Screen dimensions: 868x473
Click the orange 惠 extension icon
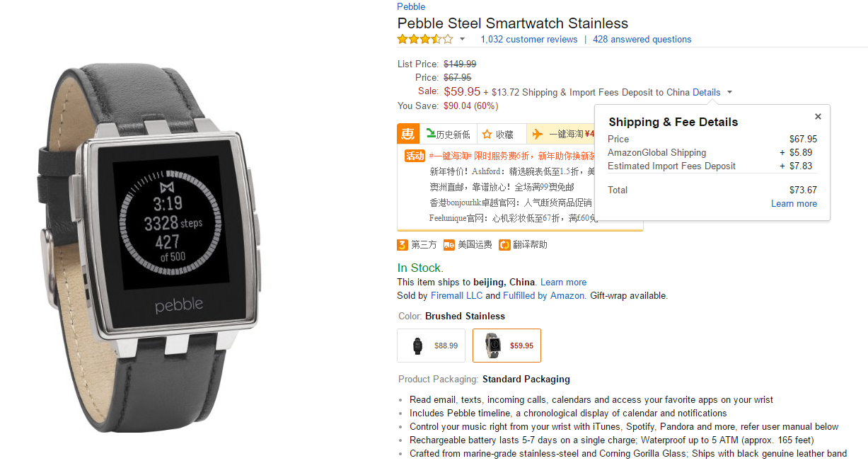click(x=407, y=134)
